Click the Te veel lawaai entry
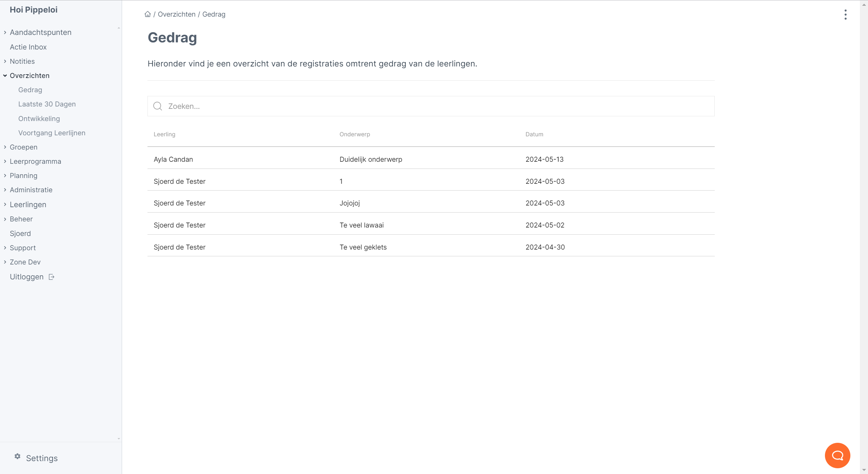Image resolution: width=868 pixels, height=474 pixels. (x=361, y=225)
